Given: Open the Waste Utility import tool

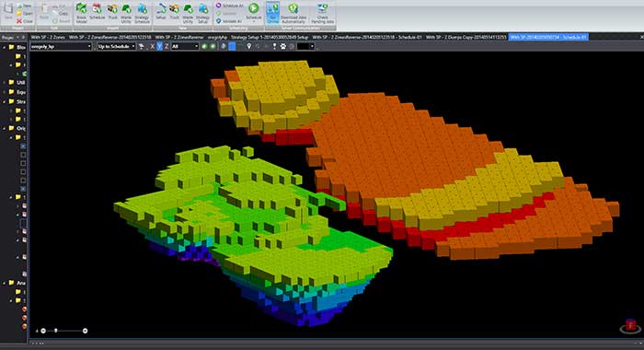Looking at the screenshot, I should (x=126, y=13).
